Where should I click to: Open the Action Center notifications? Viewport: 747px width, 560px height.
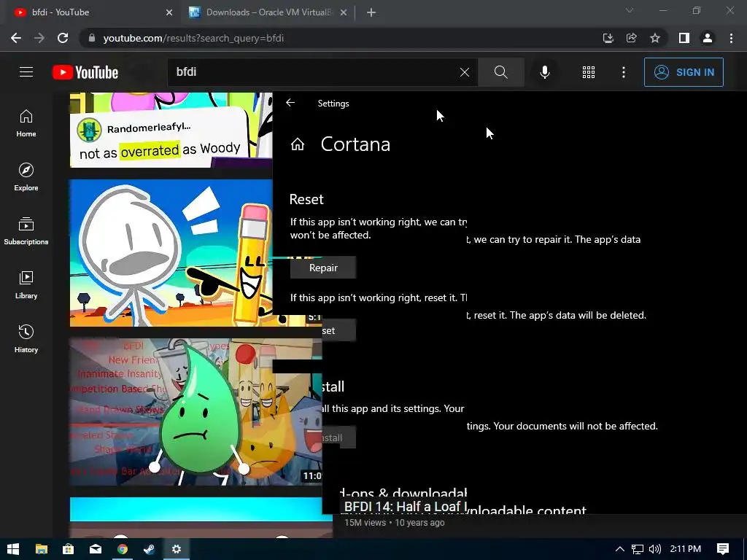tap(723, 549)
